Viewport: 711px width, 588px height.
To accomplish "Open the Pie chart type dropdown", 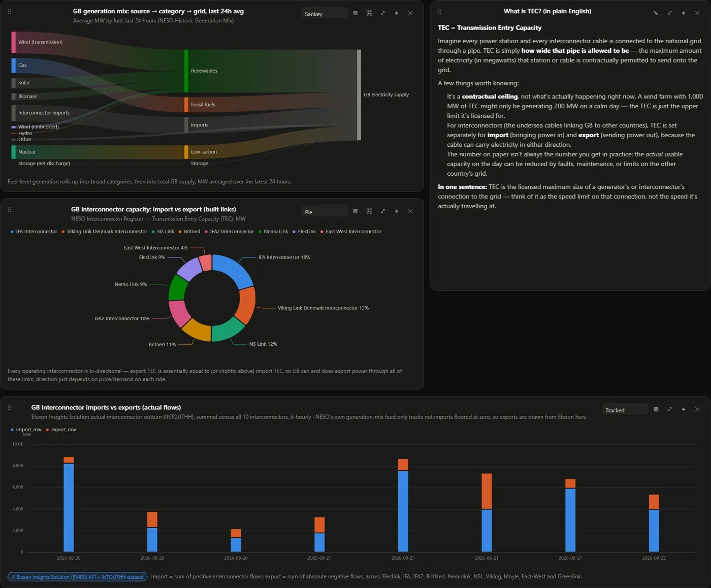I will coord(325,212).
